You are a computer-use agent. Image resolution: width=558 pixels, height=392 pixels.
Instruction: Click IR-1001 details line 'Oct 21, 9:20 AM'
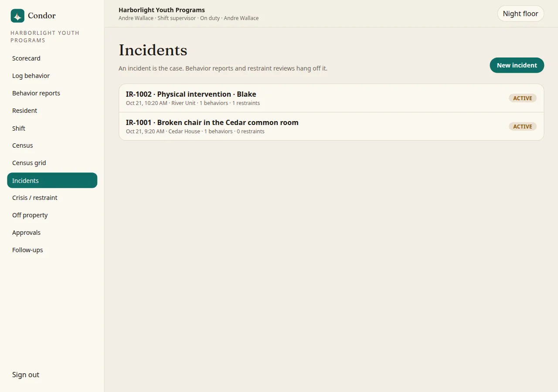tap(195, 132)
